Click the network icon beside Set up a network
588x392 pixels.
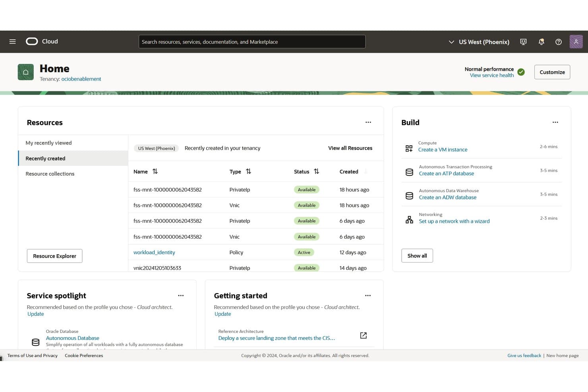409,220
